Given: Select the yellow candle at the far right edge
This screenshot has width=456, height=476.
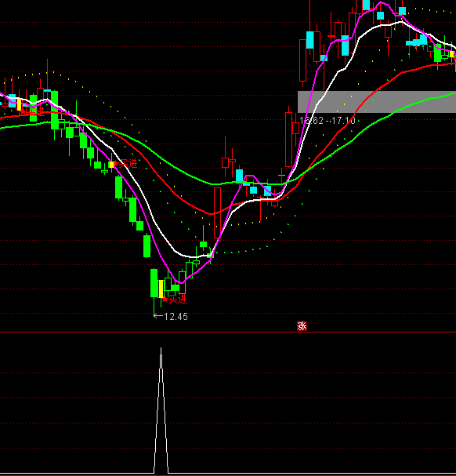Looking at the screenshot, I should tap(452, 54).
